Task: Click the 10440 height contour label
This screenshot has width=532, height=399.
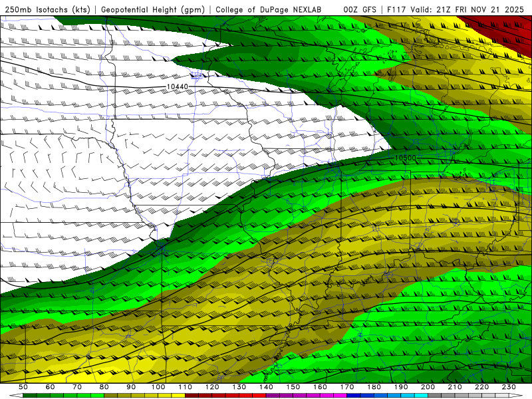Action: click(x=177, y=87)
